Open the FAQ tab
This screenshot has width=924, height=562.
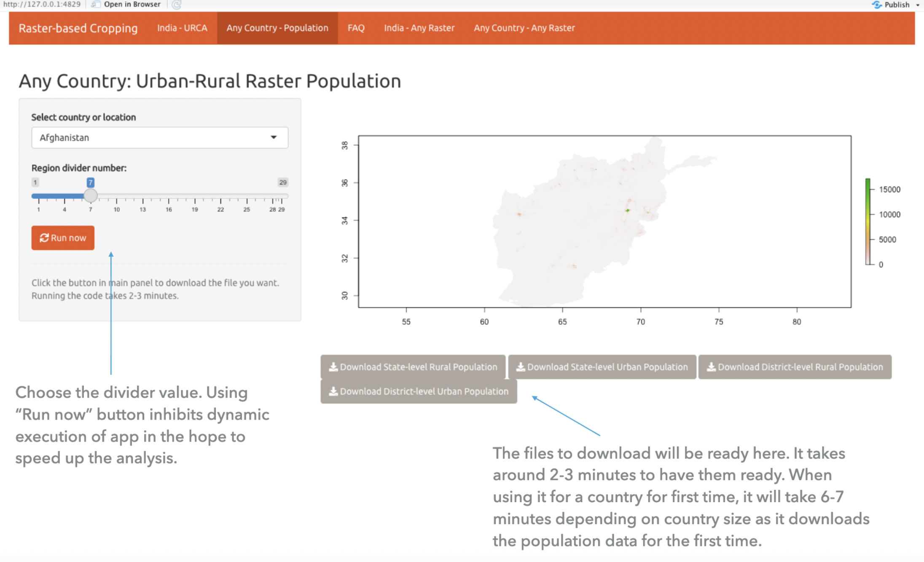click(x=356, y=28)
